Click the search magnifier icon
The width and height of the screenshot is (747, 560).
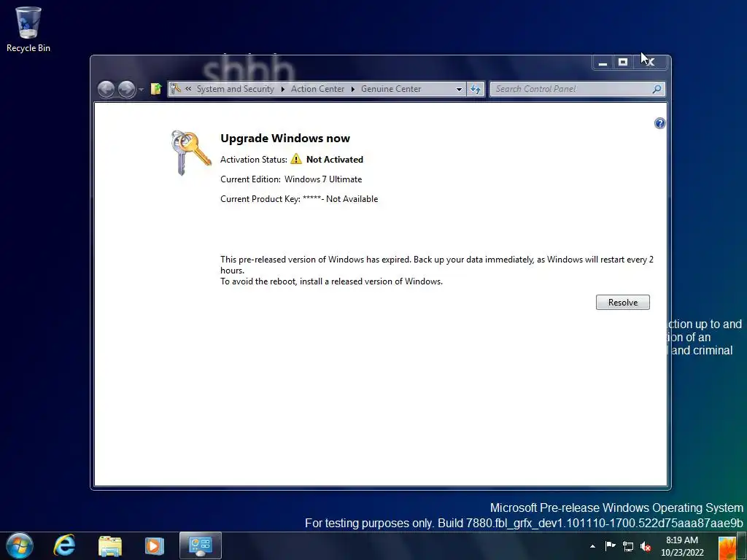coord(657,88)
